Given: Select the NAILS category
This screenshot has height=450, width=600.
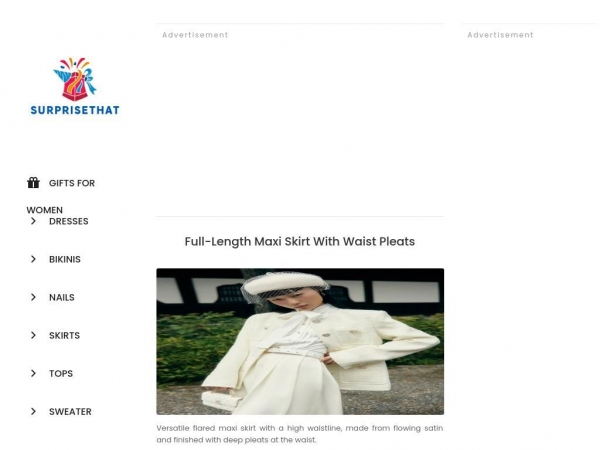Looking at the screenshot, I should click(x=62, y=297).
